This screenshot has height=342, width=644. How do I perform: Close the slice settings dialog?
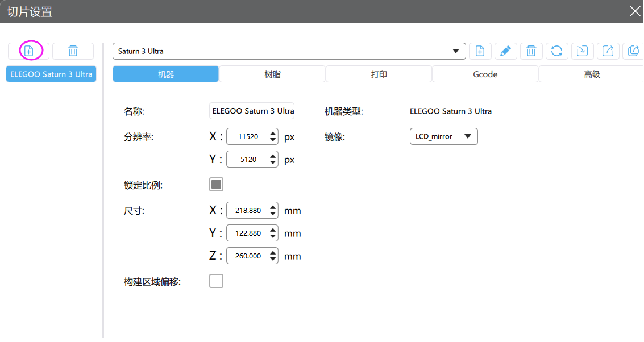pos(635,11)
